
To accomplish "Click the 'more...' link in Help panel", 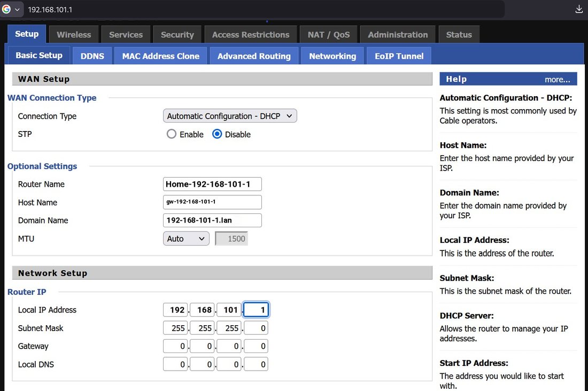I will pyautogui.click(x=557, y=80).
